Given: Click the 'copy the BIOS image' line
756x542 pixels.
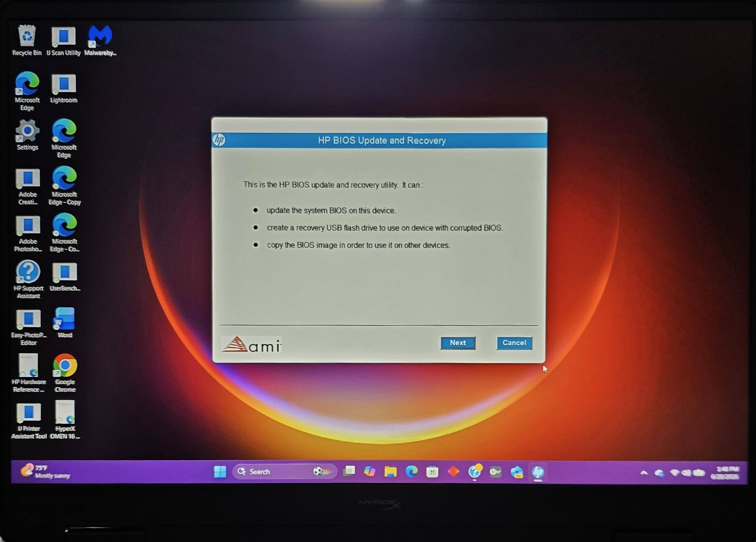Looking at the screenshot, I should click(x=359, y=245).
